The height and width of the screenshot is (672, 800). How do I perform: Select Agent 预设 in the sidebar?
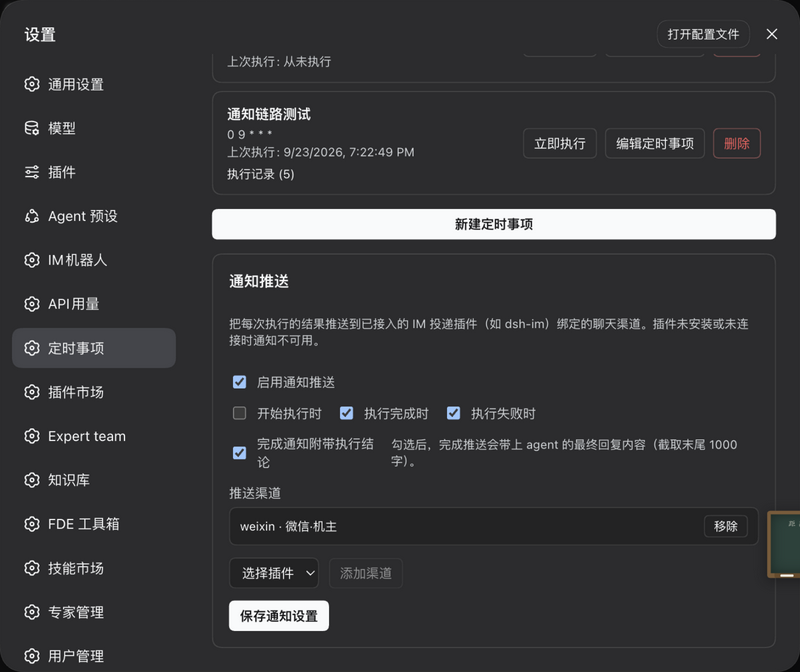coord(94,216)
